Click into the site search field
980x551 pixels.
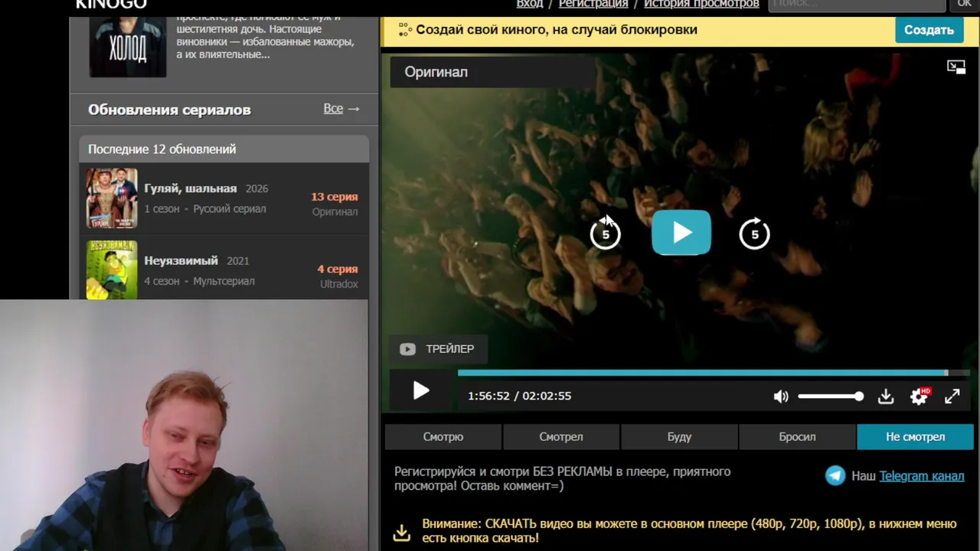[x=857, y=5]
